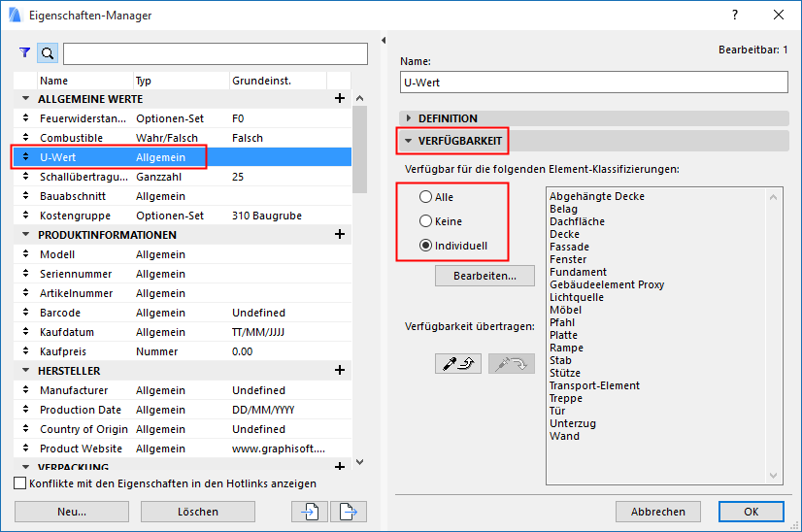
Task: Click move handle icon of Seriennummer row
Action: tap(25, 274)
